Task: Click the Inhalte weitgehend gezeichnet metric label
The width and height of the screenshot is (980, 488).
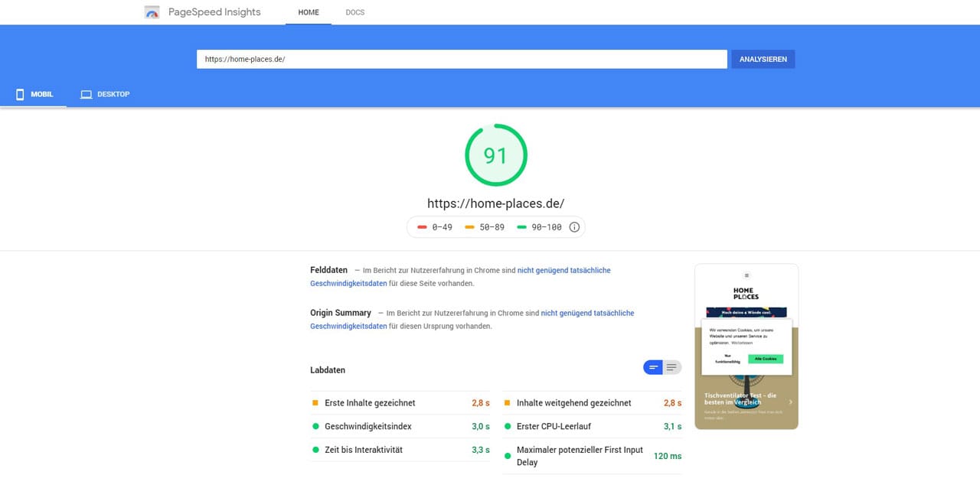Action: pyautogui.click(x=574, y=403)
